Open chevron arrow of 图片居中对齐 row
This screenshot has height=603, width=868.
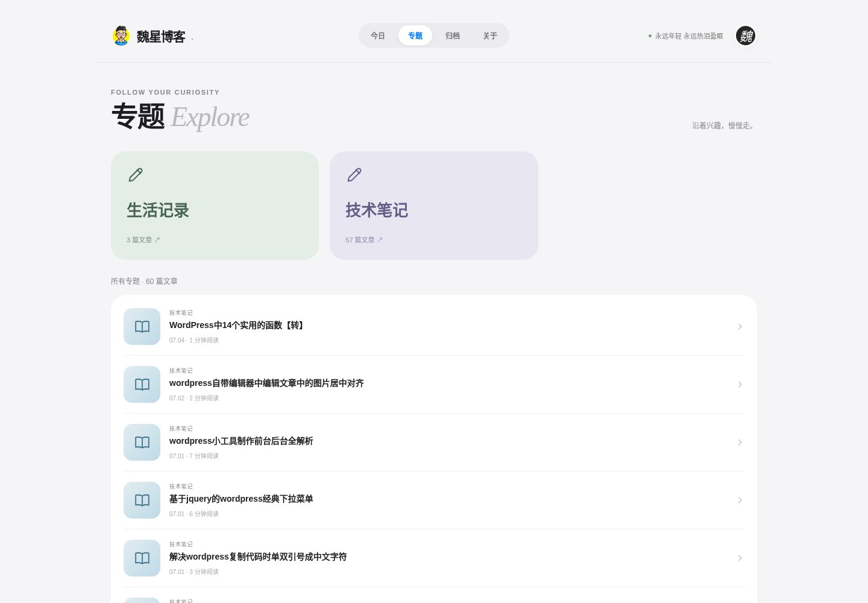740,385
